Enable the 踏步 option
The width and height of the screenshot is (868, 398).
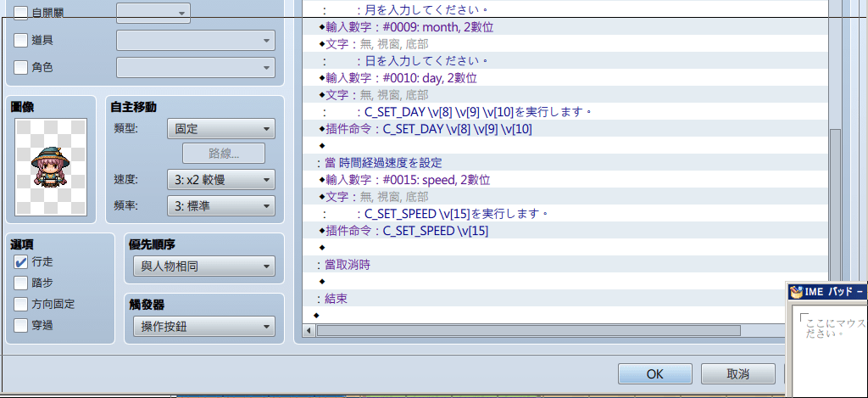click(20, 283)
